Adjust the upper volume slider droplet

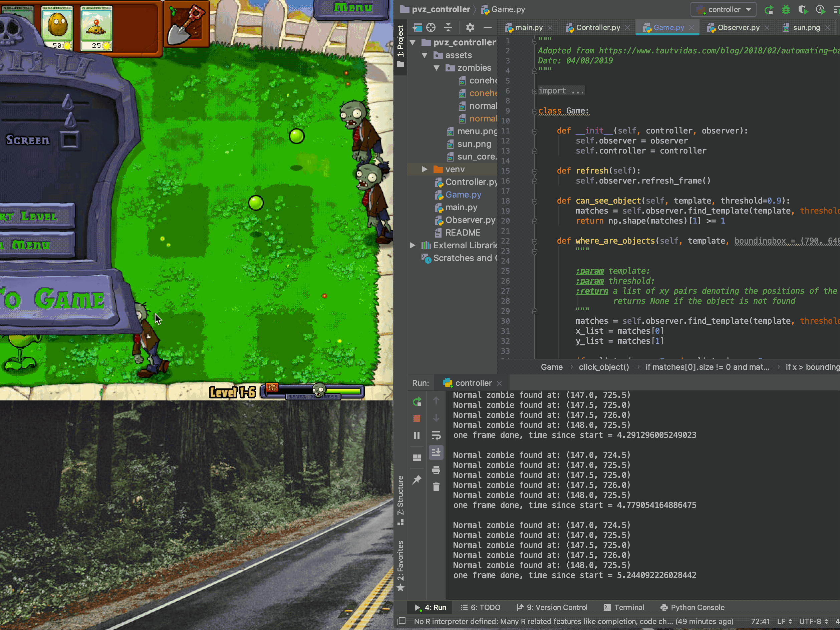click(68, 102)
